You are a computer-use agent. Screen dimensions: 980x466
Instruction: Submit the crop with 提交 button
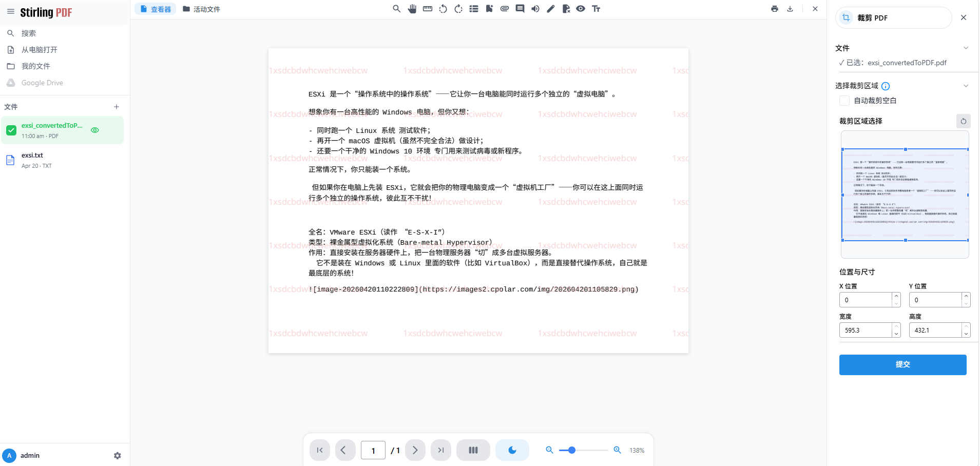coord(903,365)
